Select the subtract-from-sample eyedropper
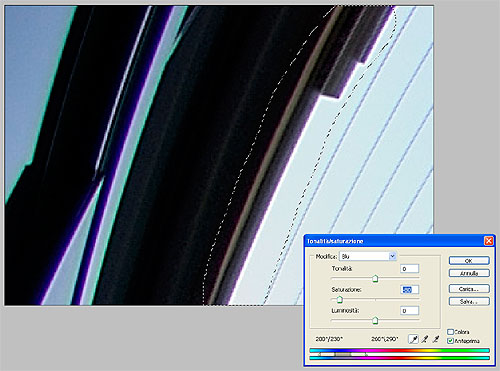Viewport: 500px width, 371px height. 436,339
